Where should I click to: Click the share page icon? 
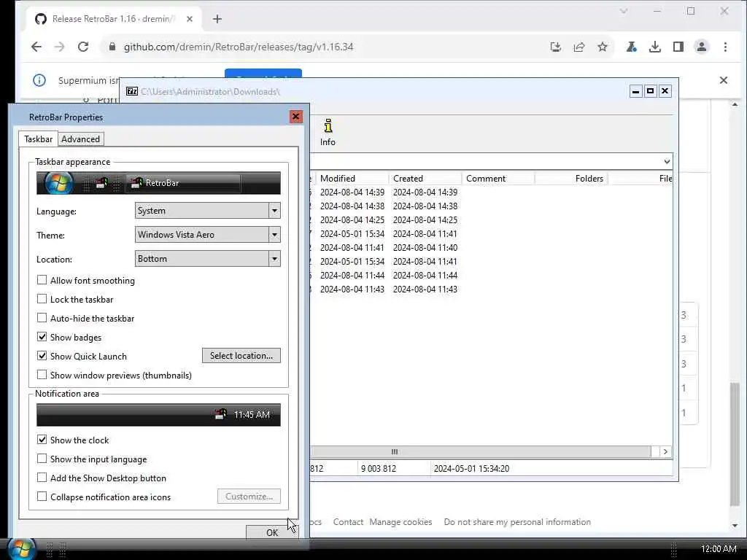click(578, 47)
